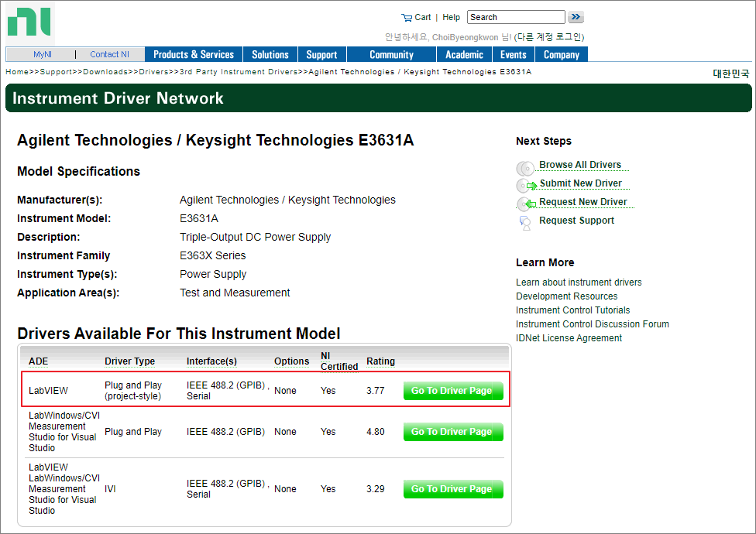Open the Contact NI tab
756x534 pixels.
110,54
